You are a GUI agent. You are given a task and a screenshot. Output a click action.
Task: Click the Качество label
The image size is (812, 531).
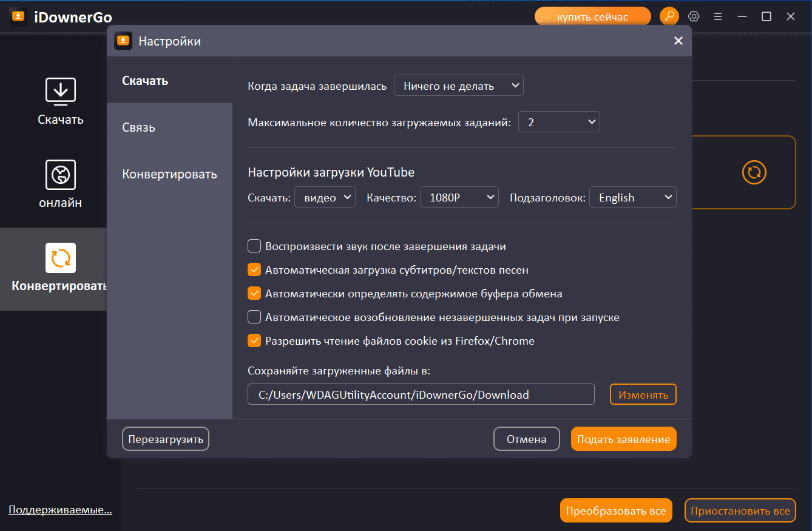tap(391, 198)
